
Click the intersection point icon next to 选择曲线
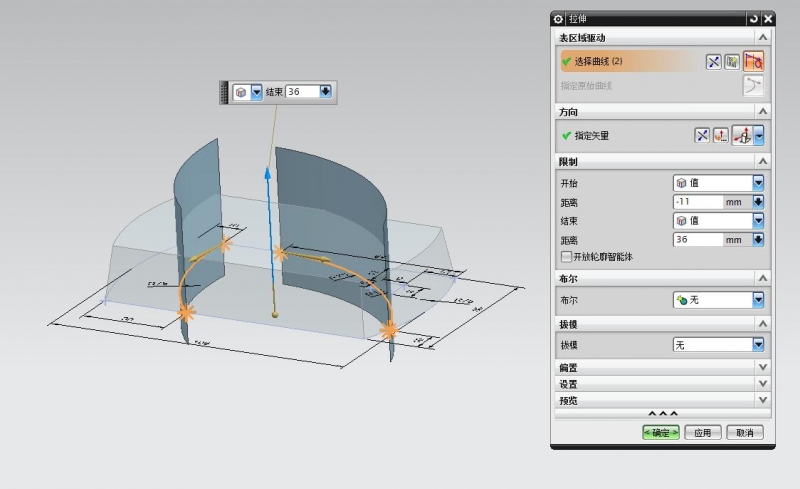click(x=714, y=61)
